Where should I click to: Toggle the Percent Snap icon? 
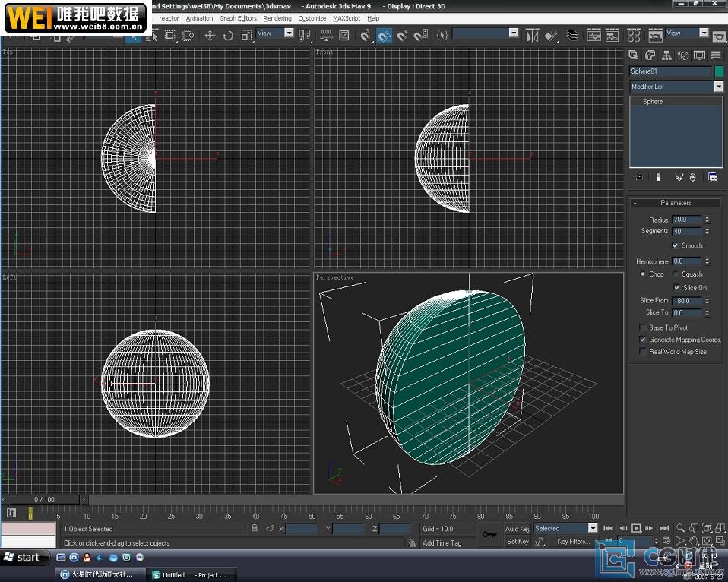click(x=403, y=36)
